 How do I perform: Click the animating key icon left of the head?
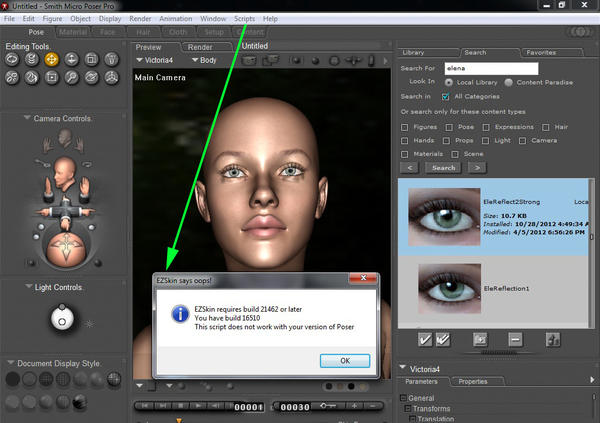tap(42, 164)
